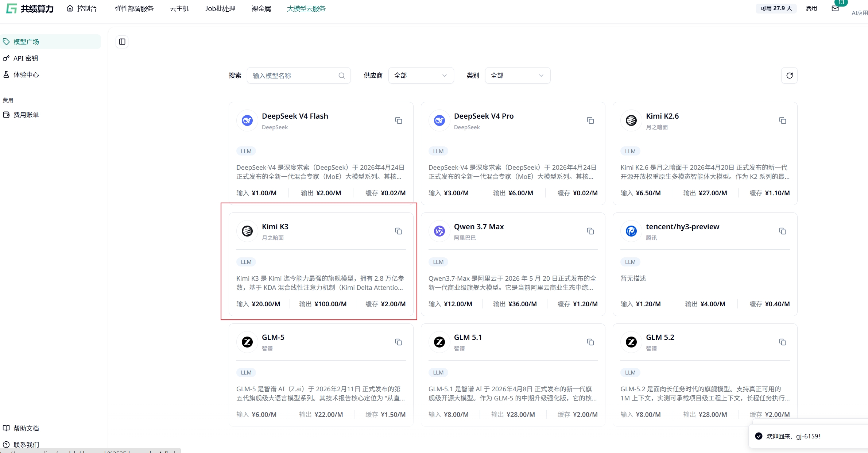Copy the DeepSeek V4 Flash model name
This screenshot has width=868, height=453.
(399, 120)
